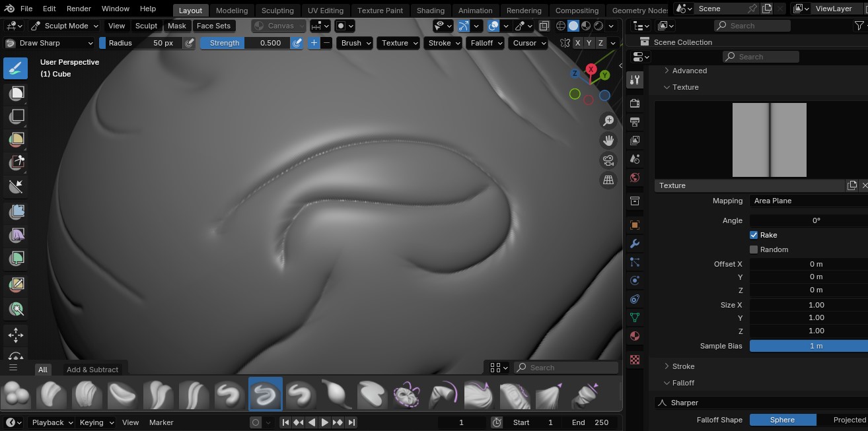Open the Mapping dropdown set to Area Plane
Screen dimensions: 868x431
tap(809, 201)
